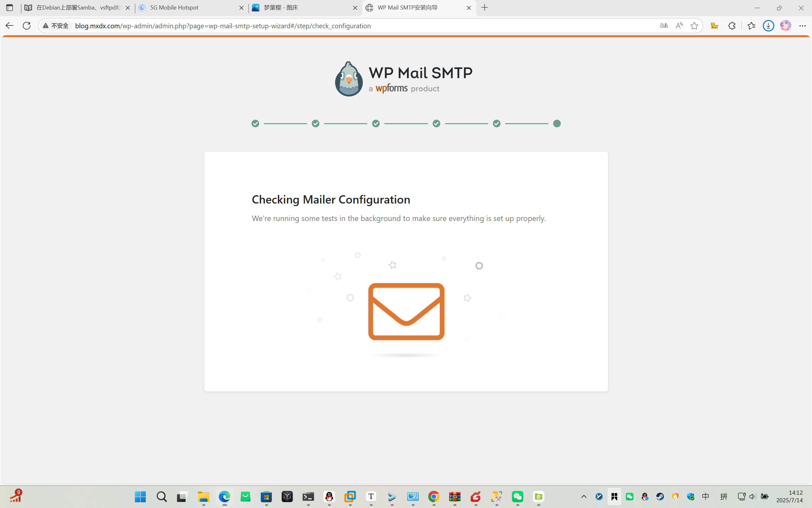This screenshot has height=508, width=812.
Task: Open the terminal app on taskbar
Action: tap(308, 497)
